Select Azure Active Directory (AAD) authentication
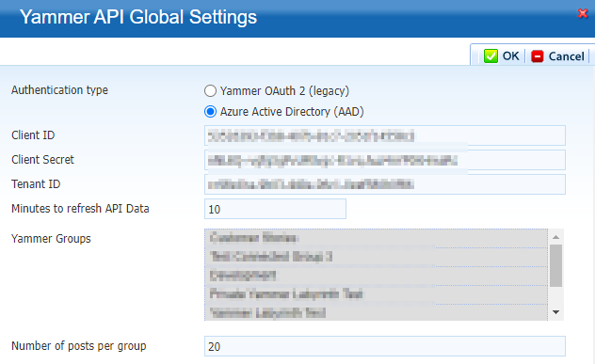The width and height of the screenshot is (595, 364). tap(210, 112)
